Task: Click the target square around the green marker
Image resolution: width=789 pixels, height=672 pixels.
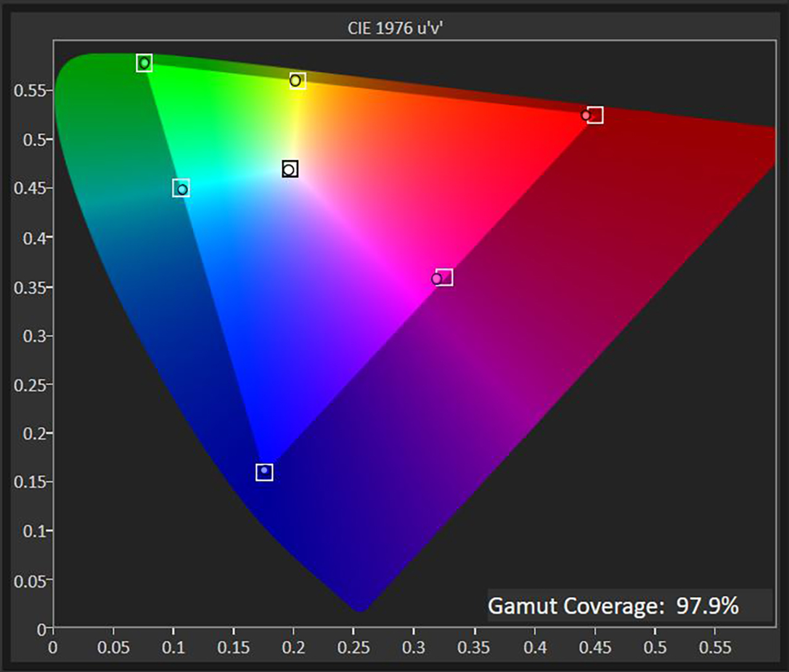Action: (145, 62)
